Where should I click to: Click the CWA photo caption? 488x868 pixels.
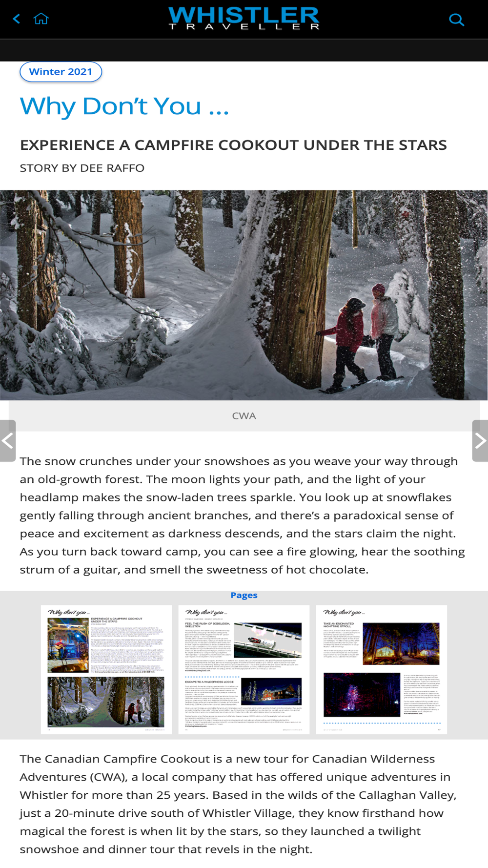pos(244,416)
